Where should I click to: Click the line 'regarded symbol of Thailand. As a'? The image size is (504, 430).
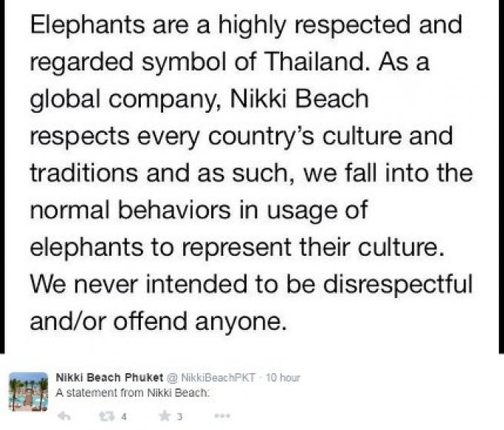pyautogui.click(x=230, y=63)
